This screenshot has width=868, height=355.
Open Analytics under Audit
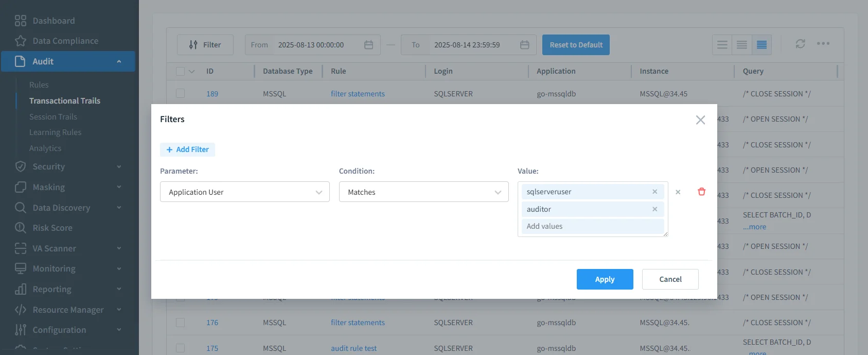pyautogui.click(x=45, y=148)
